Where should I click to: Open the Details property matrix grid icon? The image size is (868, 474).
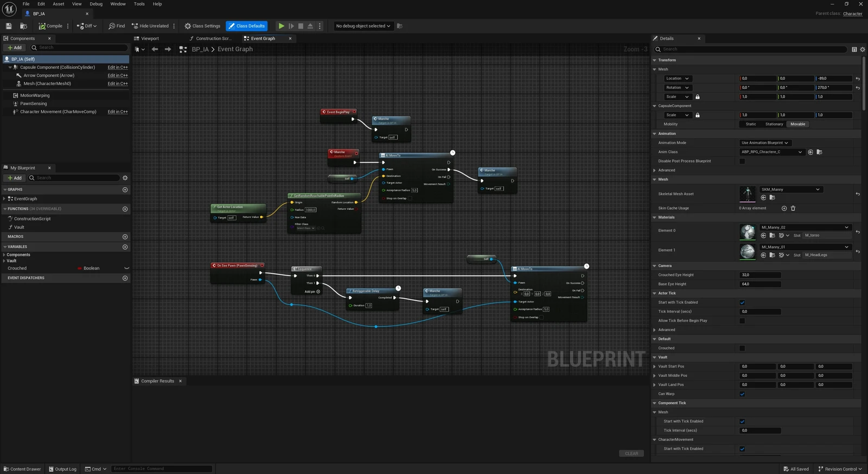point(854,49)
